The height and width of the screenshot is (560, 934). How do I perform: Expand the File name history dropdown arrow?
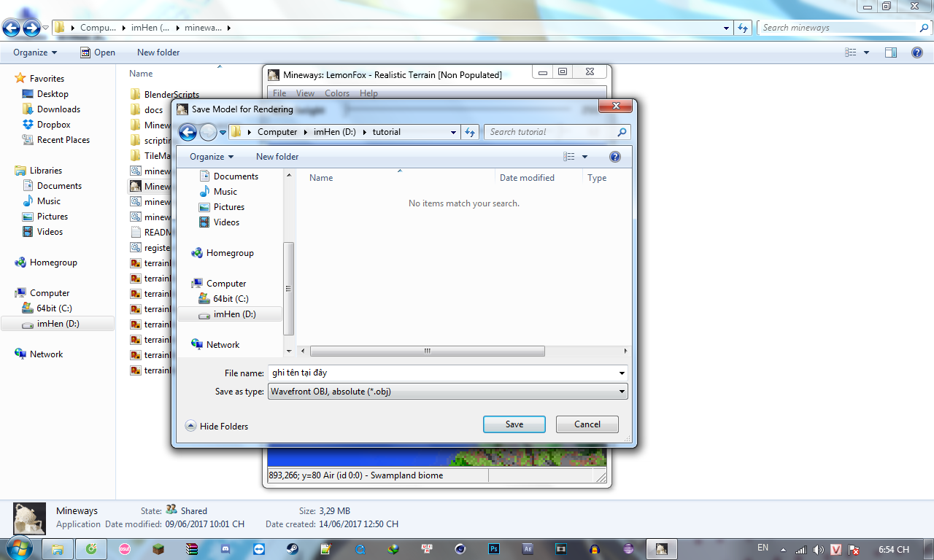click(x=622, y=373)
